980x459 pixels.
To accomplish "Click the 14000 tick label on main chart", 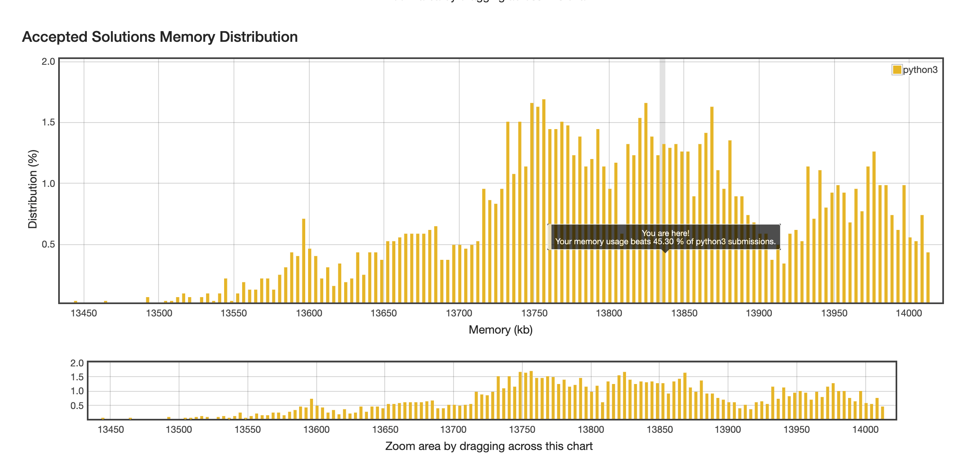I will (909, 314).
